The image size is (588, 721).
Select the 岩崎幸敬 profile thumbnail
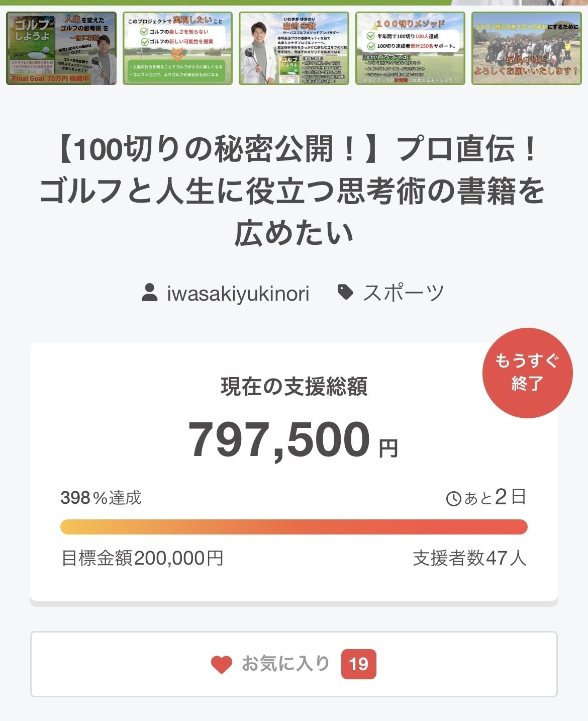(x=293, y=48)
